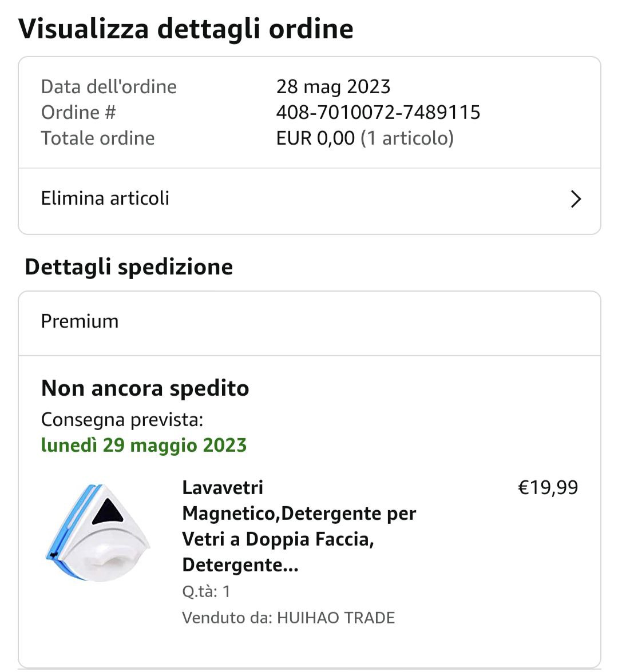The height and width of the screenshot is (672, 618).
Task: Click the Consegna prevista label
Action: [122, 420]
